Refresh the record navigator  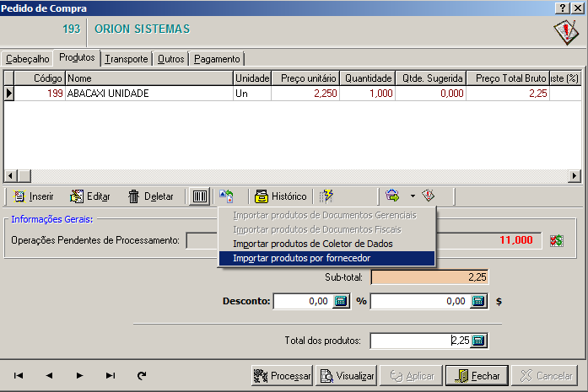click(x=141, y=376)
